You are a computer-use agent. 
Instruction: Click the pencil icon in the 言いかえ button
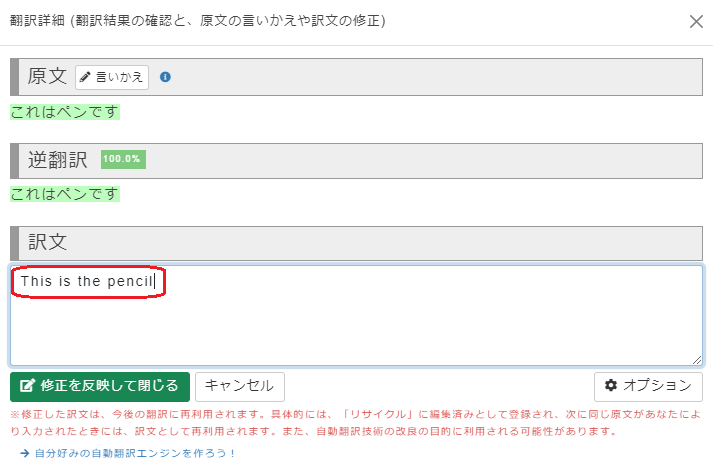tap(86, 77)
